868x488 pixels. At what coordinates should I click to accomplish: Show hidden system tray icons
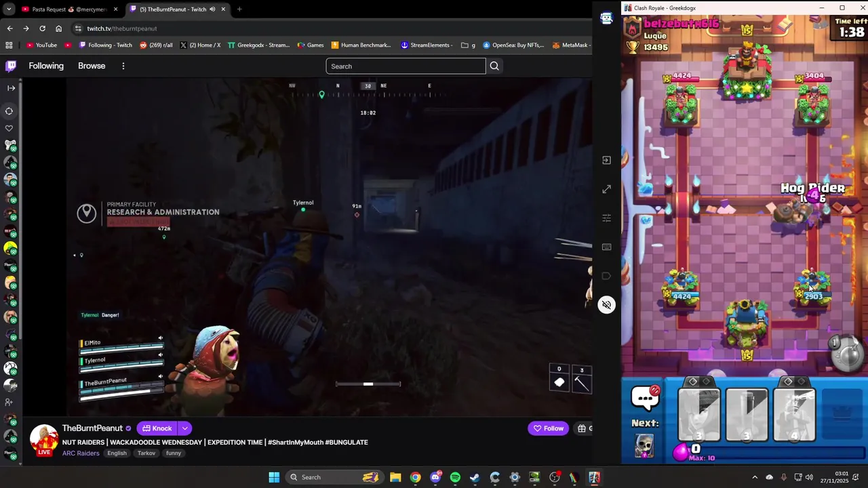pos(755,477)
